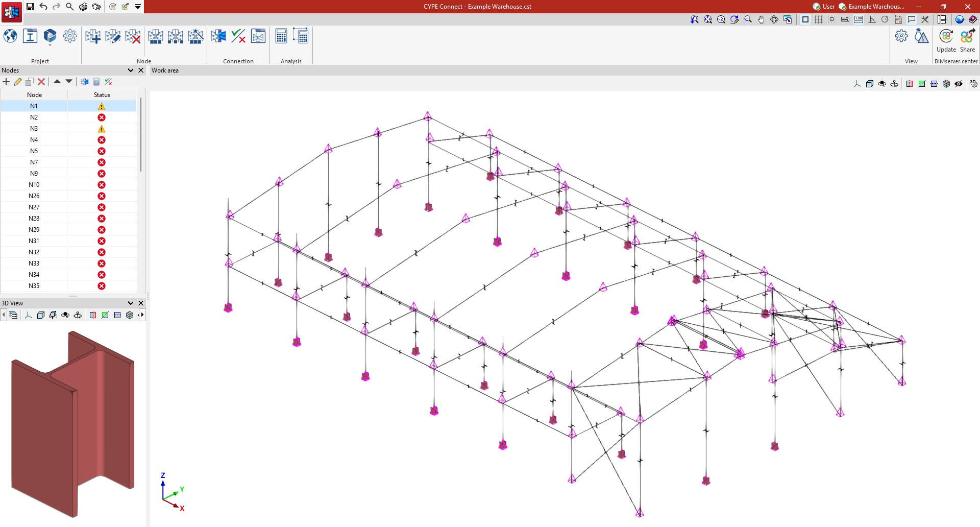Click the add new node icon in ribbon
This screenshot has width=980, height=527.
click(92, 37)
